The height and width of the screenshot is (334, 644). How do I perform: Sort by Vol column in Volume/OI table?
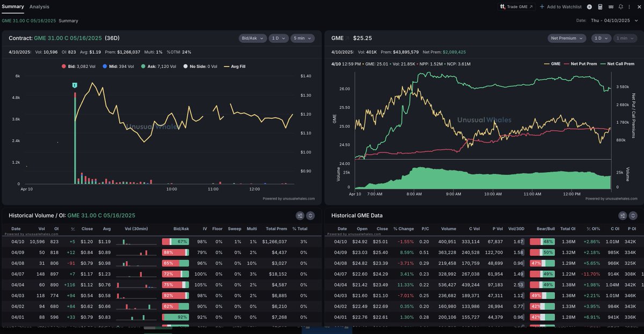click(x=41, y=229)
